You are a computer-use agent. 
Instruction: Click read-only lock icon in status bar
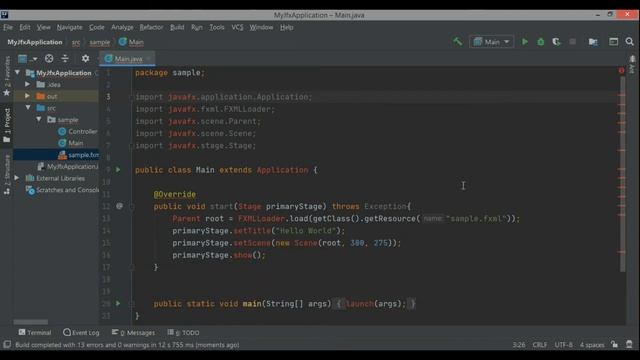coord(615,344)
